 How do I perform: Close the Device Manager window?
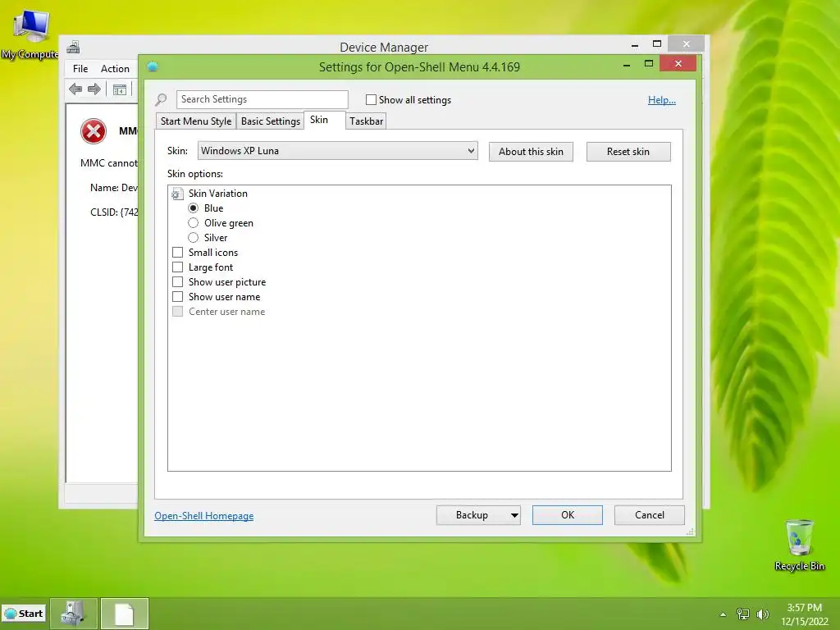coord(687,44)
